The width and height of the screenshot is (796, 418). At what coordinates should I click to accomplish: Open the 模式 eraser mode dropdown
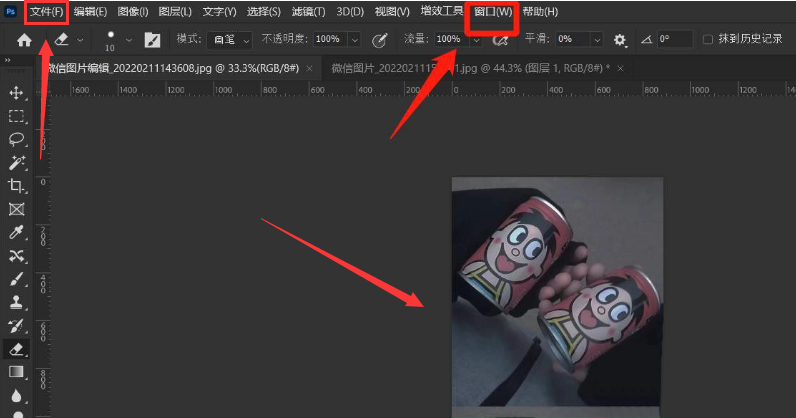pos(229,40)
